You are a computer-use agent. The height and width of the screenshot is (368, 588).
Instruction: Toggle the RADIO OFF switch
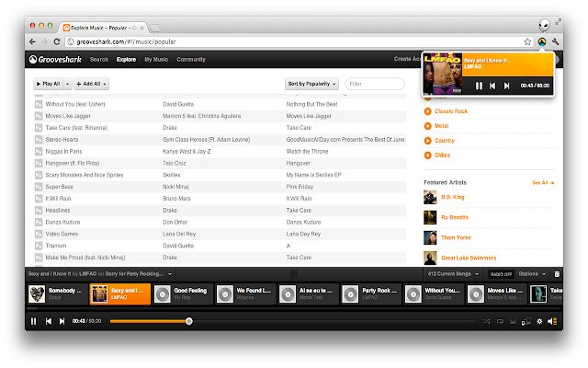point(501,274)
